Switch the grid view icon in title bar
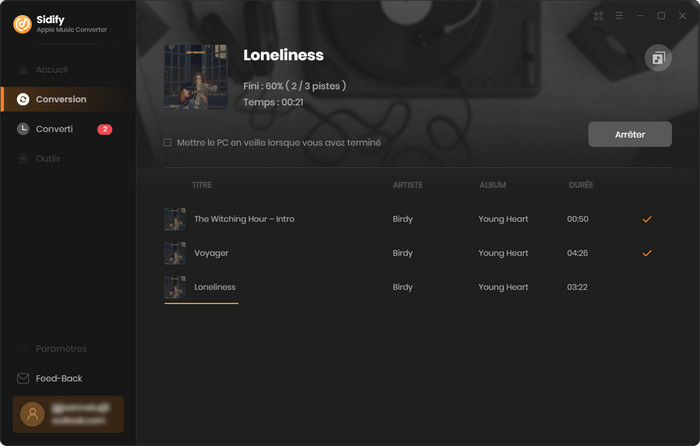The image size is (700, 446). pos(599,16)
